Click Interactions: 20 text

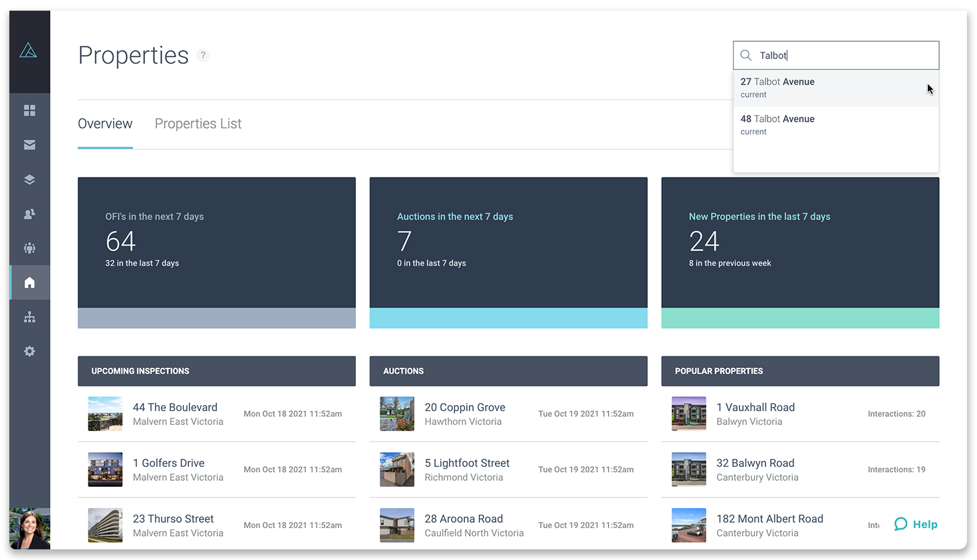click(897, 414)
